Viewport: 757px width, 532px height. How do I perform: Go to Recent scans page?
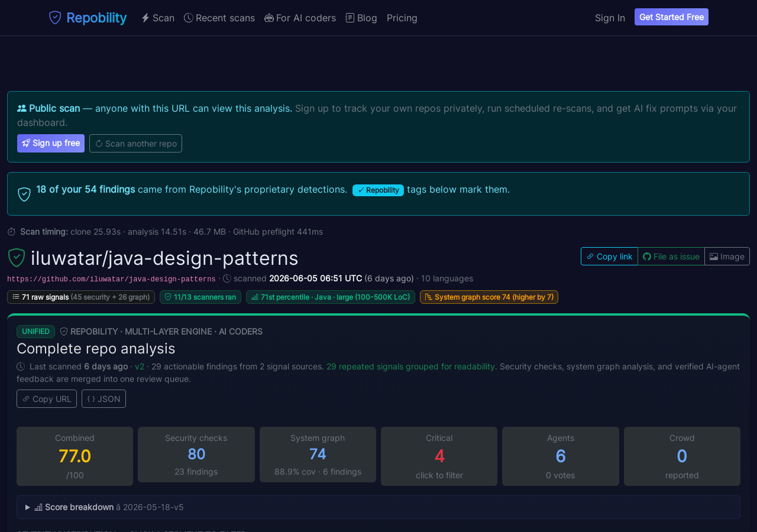tap(219, 18)
